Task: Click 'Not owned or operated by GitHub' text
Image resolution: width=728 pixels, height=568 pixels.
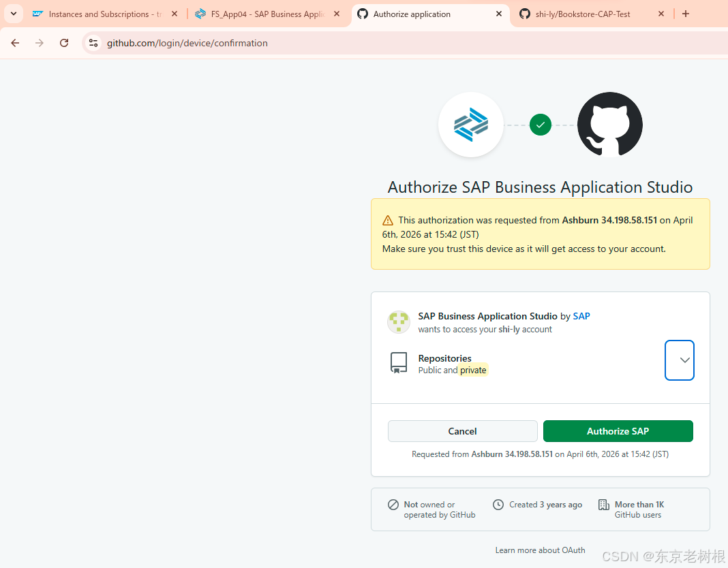Action: [x=440, y=509]
